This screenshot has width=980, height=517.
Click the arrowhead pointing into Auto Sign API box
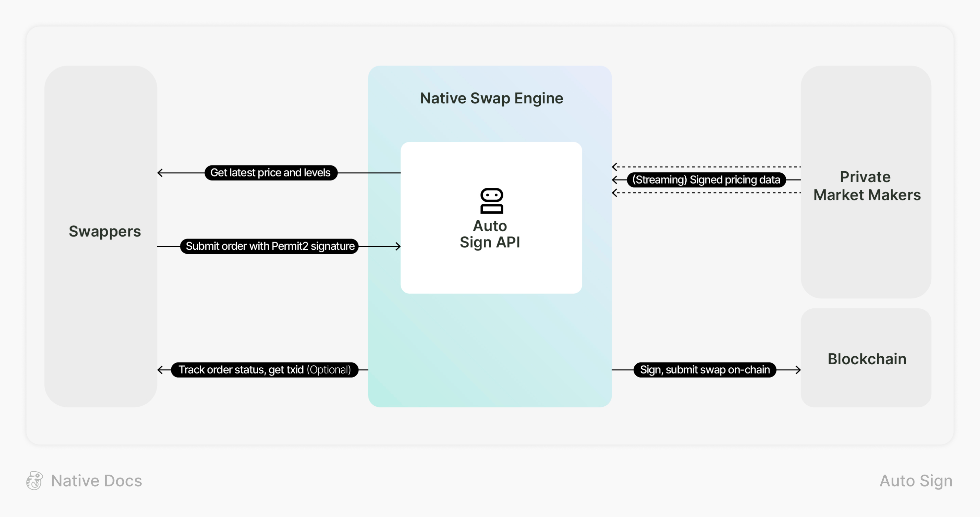398,246
